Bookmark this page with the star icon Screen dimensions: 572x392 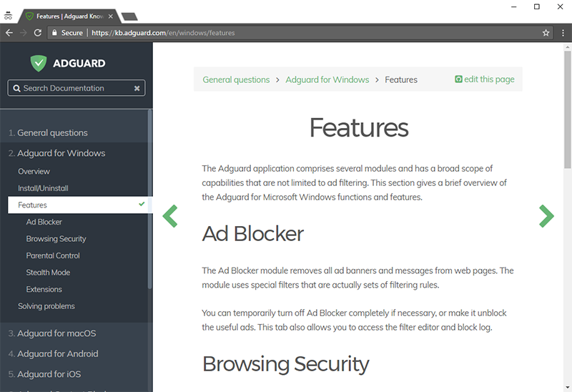click(546, 33)
